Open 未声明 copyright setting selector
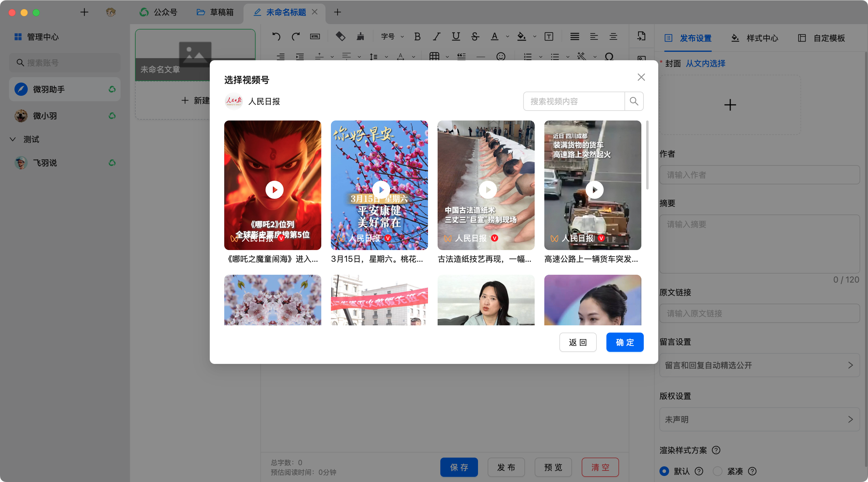This screenshot has width=868, height=482. 759,419
